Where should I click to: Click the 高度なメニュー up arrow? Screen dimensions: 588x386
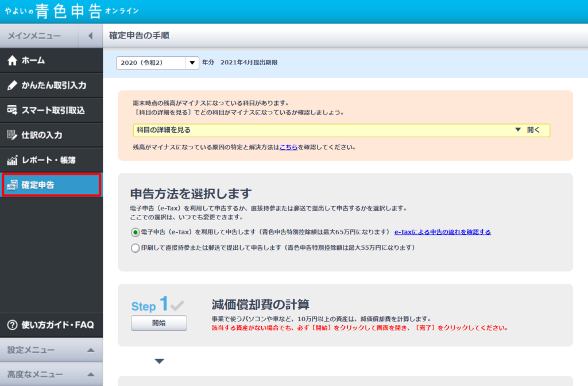tap(91, 375)
